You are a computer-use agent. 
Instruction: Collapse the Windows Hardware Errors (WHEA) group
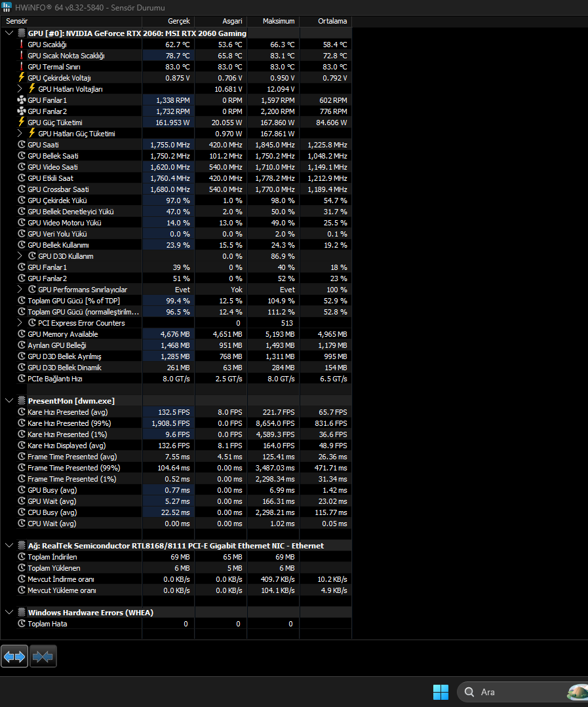9,612
